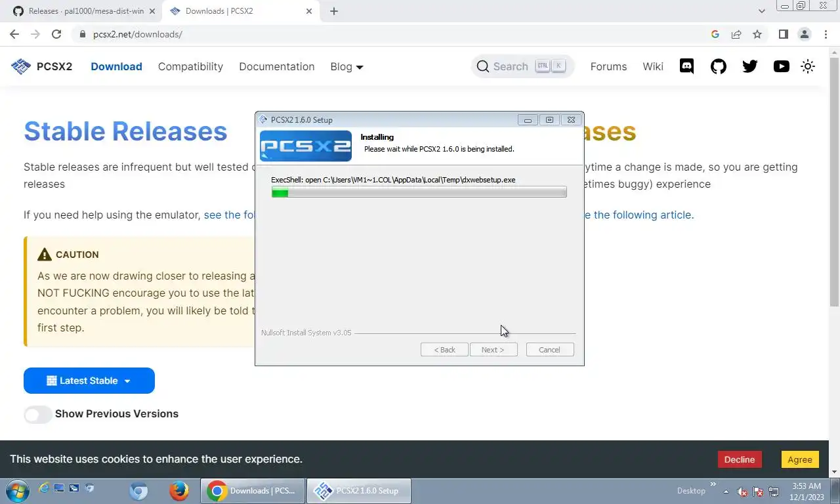Click the Google icon in the address bar

coord(715,34)
